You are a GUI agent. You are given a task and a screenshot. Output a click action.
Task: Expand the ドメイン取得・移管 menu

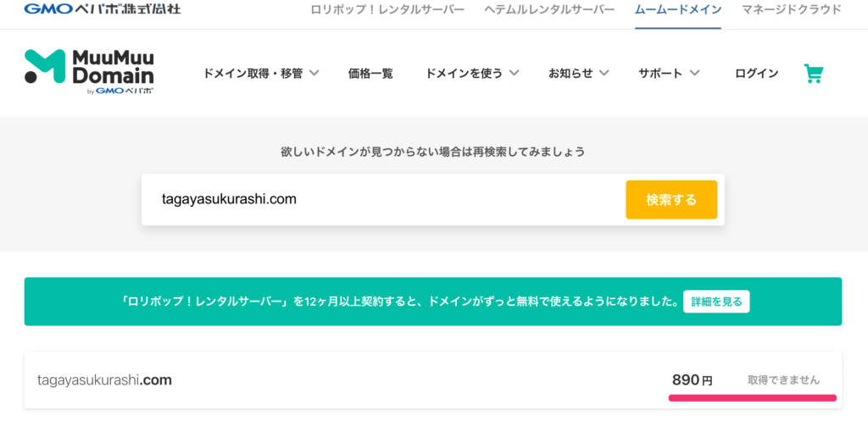[260, 74]
